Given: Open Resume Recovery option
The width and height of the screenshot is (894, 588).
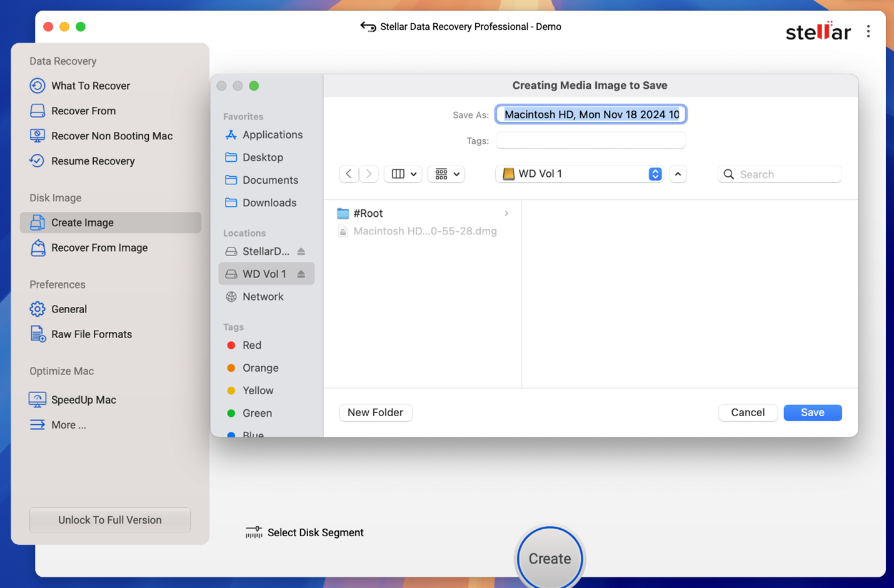Looking at the screenshot, I should [82, 161].
